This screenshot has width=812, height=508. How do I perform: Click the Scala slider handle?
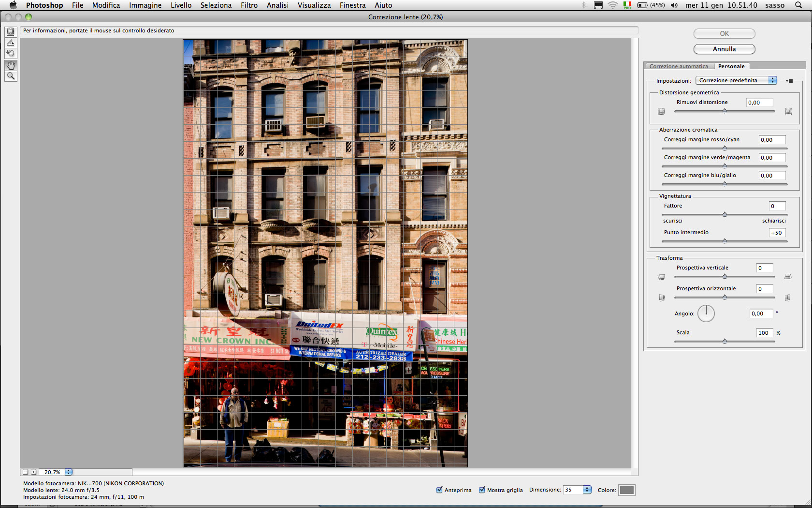pyautogui.click(x=725, y=341)
